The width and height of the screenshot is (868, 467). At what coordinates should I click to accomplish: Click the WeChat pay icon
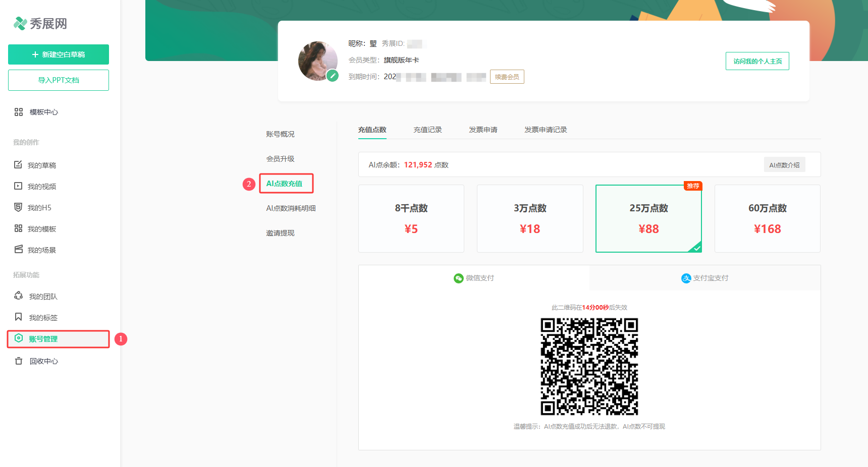pos(458,278)
